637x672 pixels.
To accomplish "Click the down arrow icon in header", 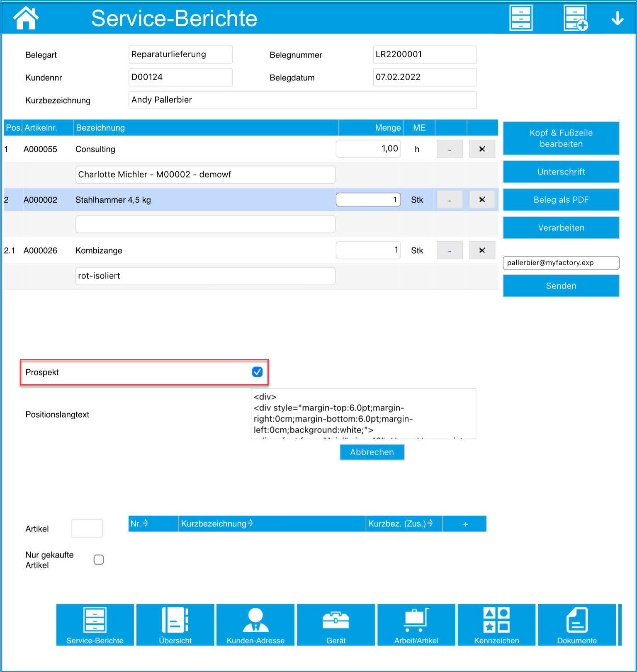I will [x=618, y=18].
